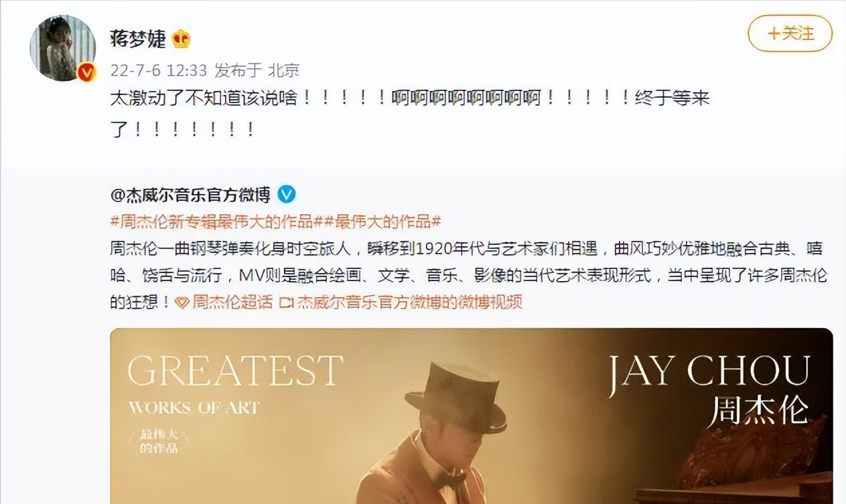This screenshot has width=846, height=504.
Task: Open the 蒋梦婕 username link
Action: [x=137, y=39]
